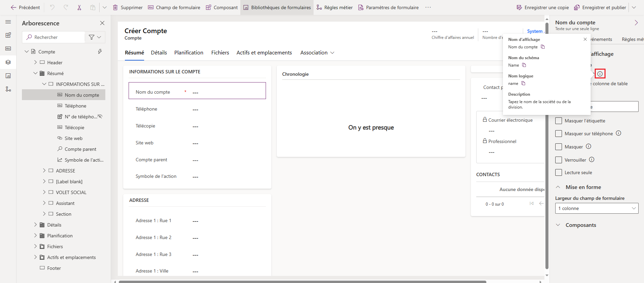Select the Résumé form tab

[x=134, y=53]
